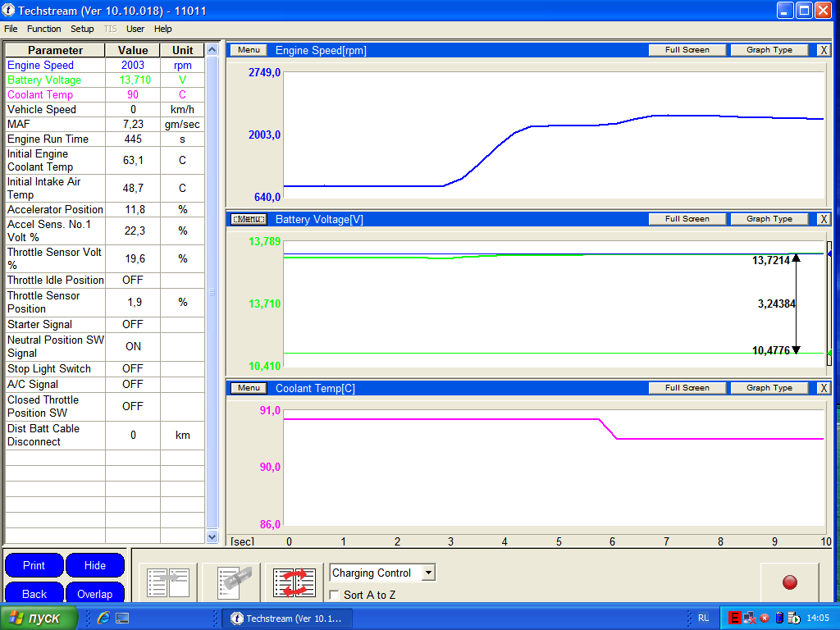
Task: Click the parameter list scrollbar down arrow
Action: 212,536
